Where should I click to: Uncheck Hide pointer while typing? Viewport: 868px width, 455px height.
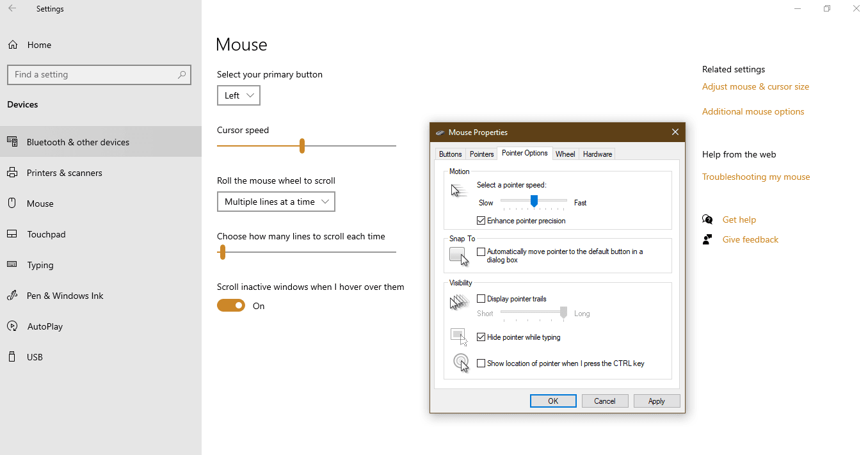coord(481,337)
